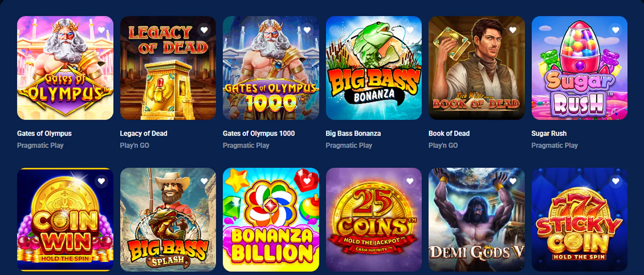Select Pragmatic Play under Big Bass Bonanza
This screenshot has height=275, width=644.
[349, 145]
